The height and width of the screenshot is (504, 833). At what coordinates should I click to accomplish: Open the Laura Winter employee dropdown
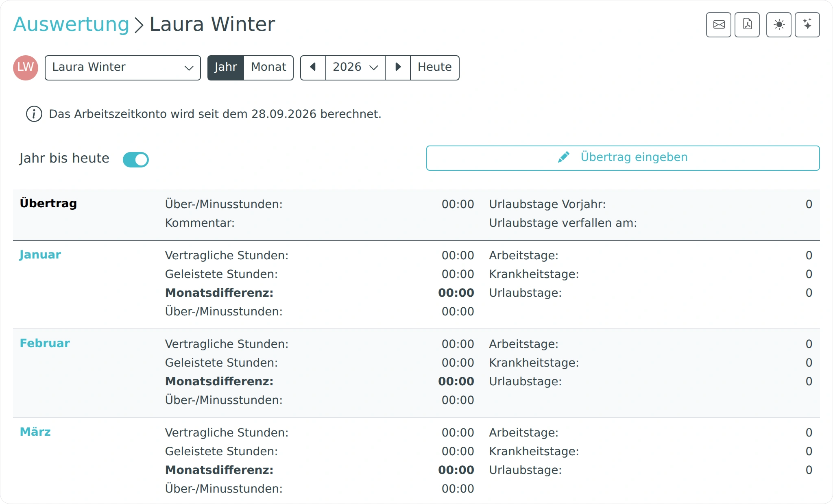pos(123,67)
